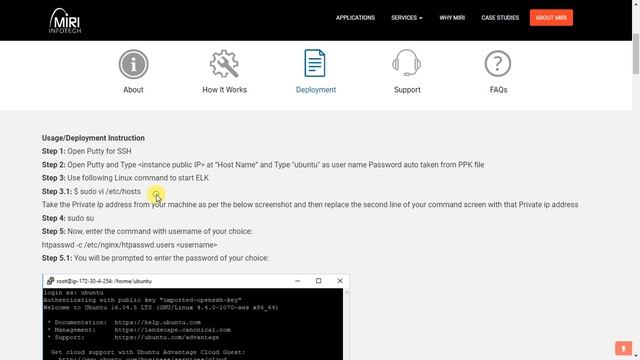The height and width of the screenshot is (360, 640).
Task: Open the Support headset icon
Action: (x=407, y=63)
